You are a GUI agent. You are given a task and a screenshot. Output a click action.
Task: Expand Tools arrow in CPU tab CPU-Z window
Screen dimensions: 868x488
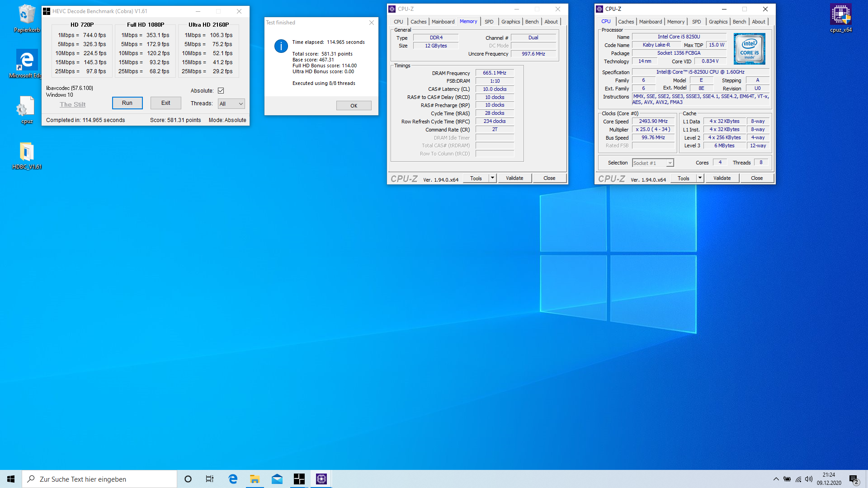pos(700,178)
